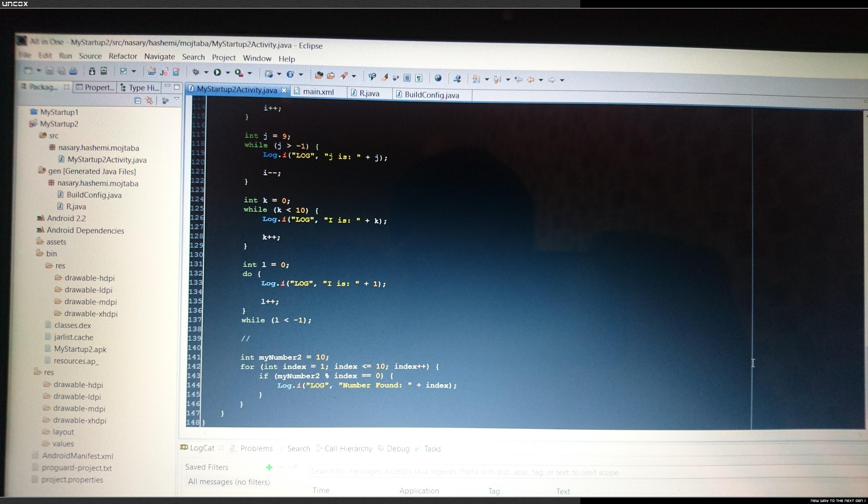The width and height of the screenshot is (868, 504).
Task: Click the globe web browser toolbar icon
Action: click(438, 78)
